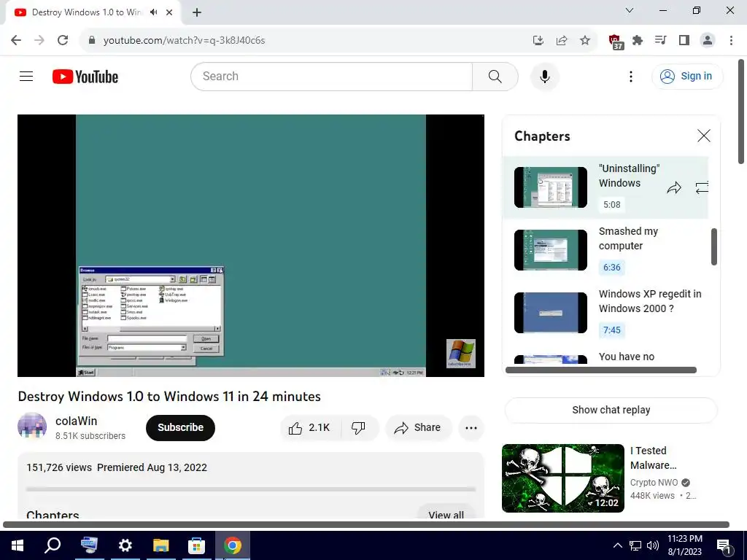Bookmark this tab with star icon
Screen dimensions: 747x560
tap(585, 40)
